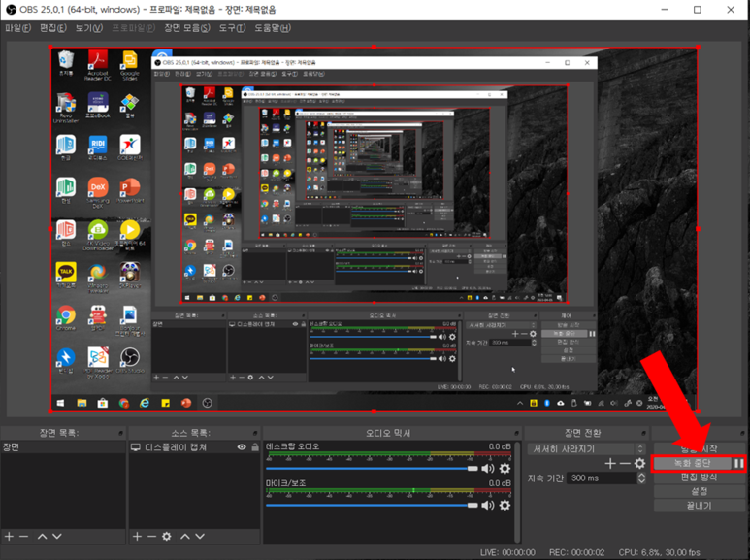Click 녹화 중단 to stop recording
The height and width of the screenshot is (560, 750).
coord(693,463)
